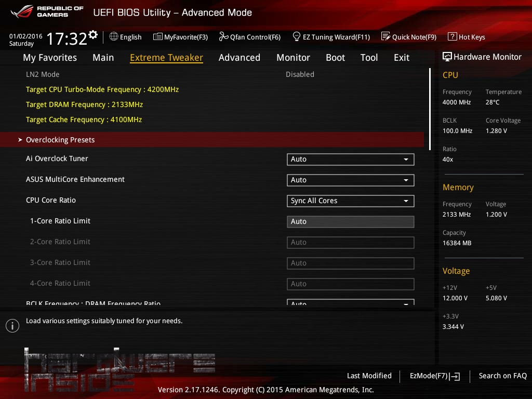
Task: Show Hot Keys question mark icon
Action: [452, 36]
